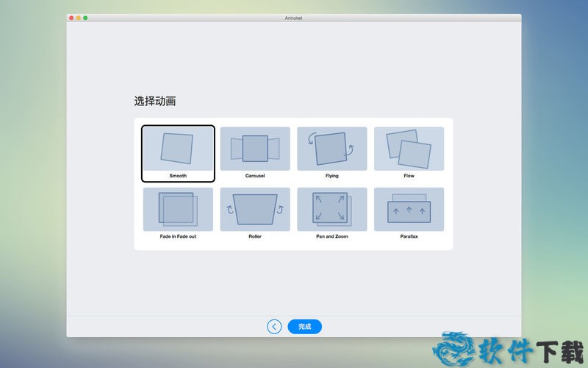Choose the Fade in Fade out animation icon
The width and height of the screenshot is (588, 368).
178,209
